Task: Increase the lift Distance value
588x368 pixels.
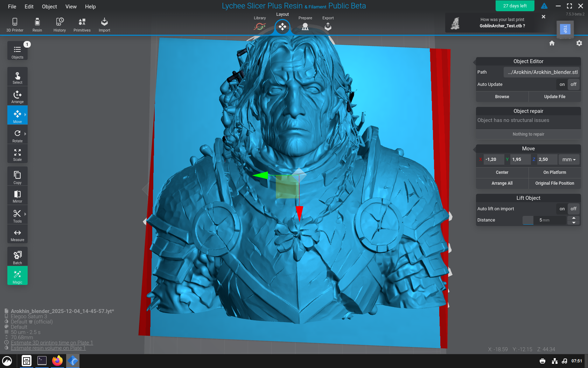Action: pyautogui.click(x=574, y=218)
